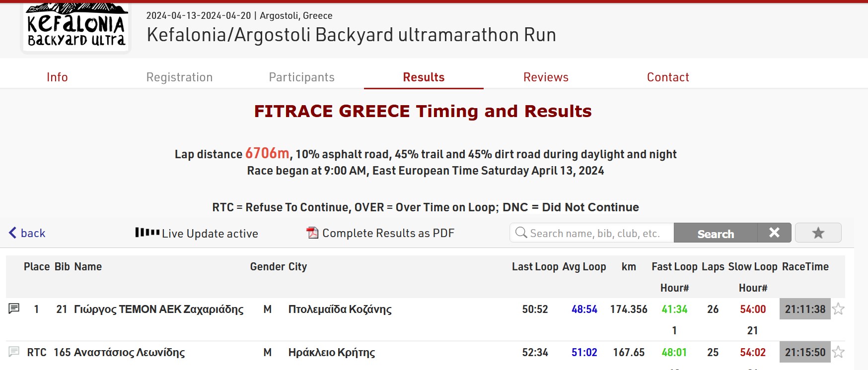The height and width of the screenshot is (370, 868).
Task: Clear search with the X button
Action: pos(774,233)
